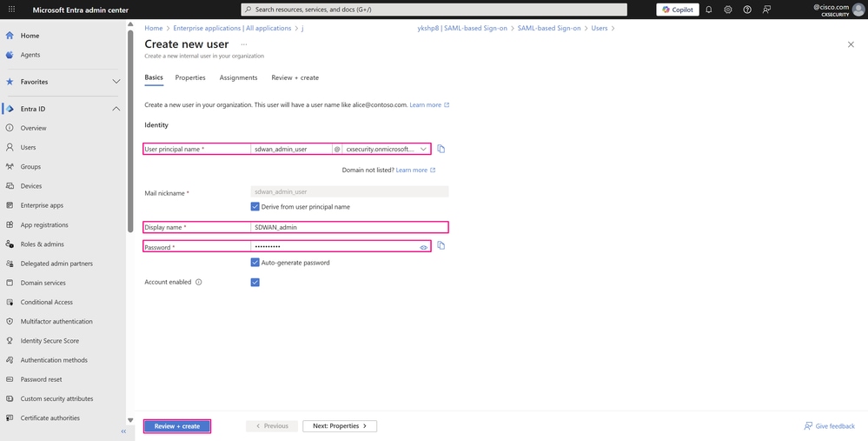Copy the generated password
The height and width of the screenshot is (441, 868).
point(441,245)
